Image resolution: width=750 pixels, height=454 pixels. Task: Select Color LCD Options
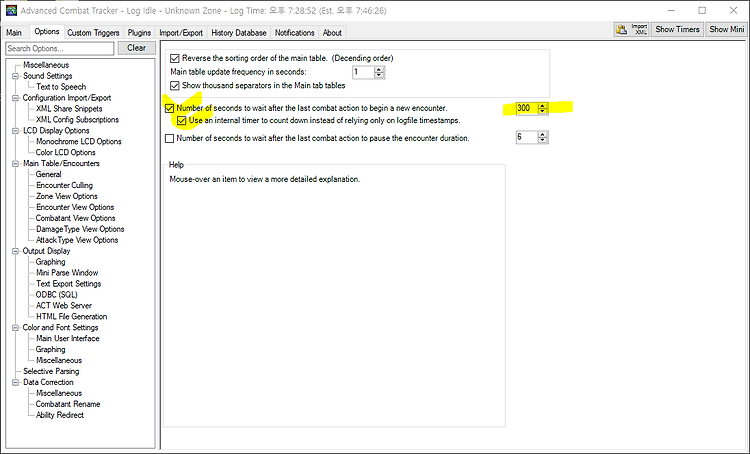click(66, 153)
